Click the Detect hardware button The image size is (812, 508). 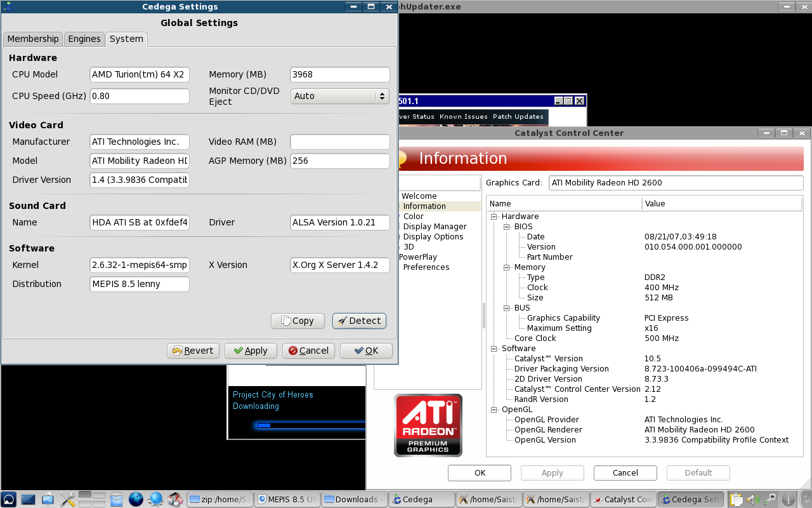(359, 321)
